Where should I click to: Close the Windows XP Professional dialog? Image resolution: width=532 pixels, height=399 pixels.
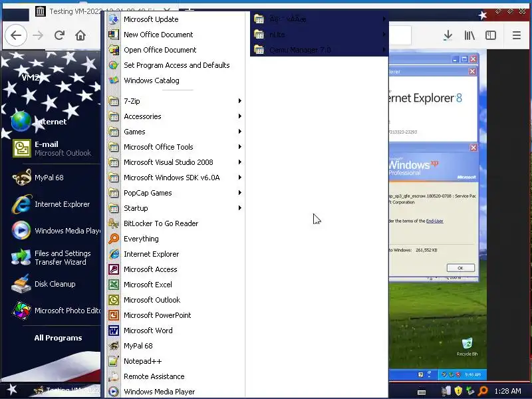473,148
